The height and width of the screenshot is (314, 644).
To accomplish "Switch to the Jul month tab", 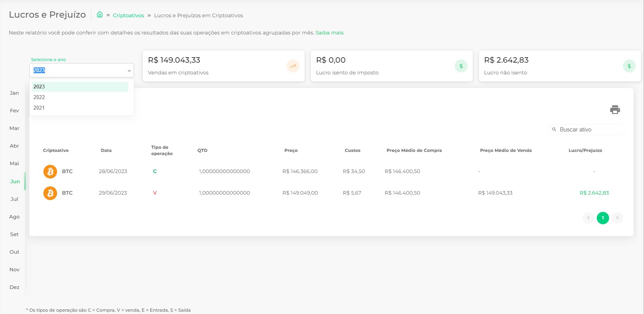I will (x=14, y=199).
